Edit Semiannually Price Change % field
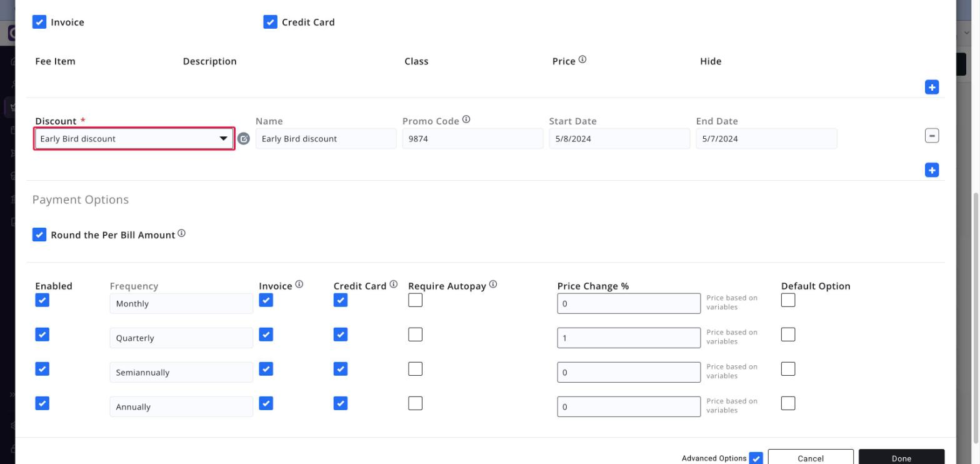The height and width of the screenshot is (464, 980). pos(629,372)
